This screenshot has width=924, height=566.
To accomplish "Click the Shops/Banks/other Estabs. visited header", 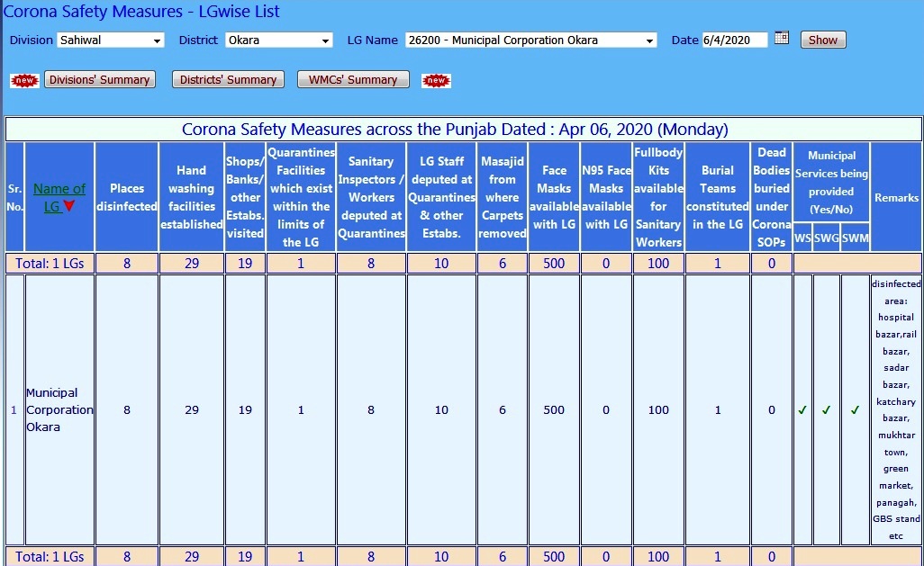I will pos(245,197).
